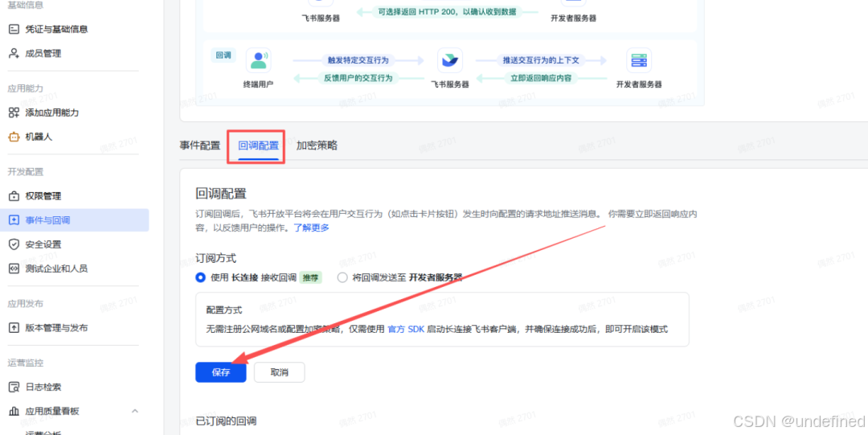Image resolution: width=868 pixels, height=435 pixels.
Task: Click the 反馈用户的交互行为 label
Action: [x=358, y=78]
